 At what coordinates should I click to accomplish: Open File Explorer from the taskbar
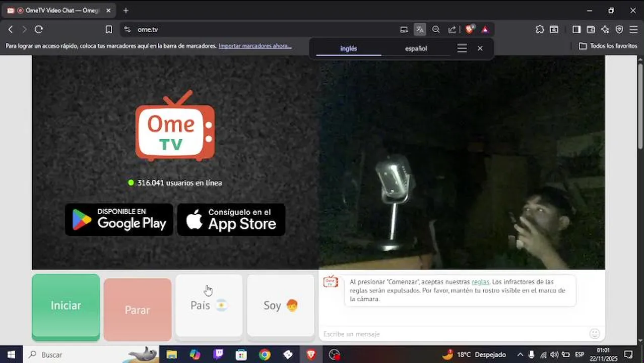tap(172, 354)
